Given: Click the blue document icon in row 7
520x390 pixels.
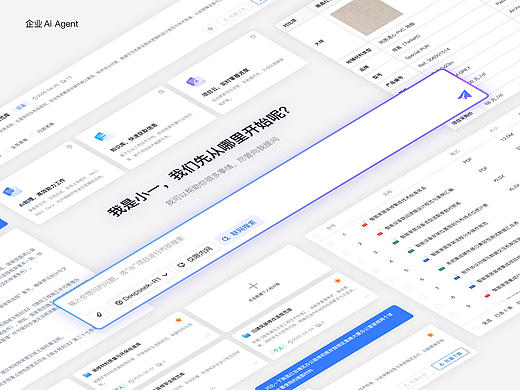Looking at the screenshot, I should (x=457, y=277).
